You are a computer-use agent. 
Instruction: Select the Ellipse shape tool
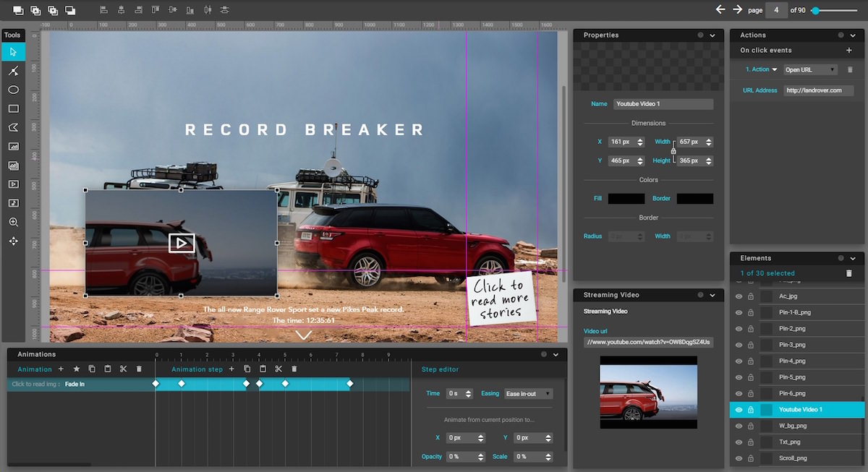(13, 90)
